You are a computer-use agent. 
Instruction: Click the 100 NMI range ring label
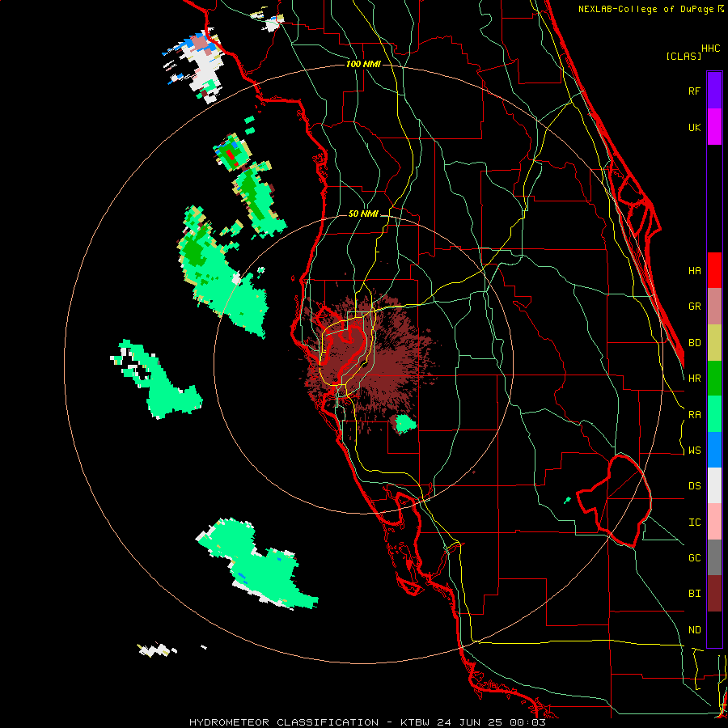pos(363,64)
